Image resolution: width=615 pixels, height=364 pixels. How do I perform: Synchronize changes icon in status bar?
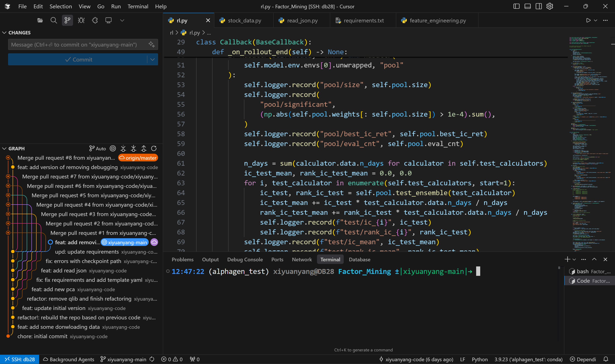coord(152,359)
